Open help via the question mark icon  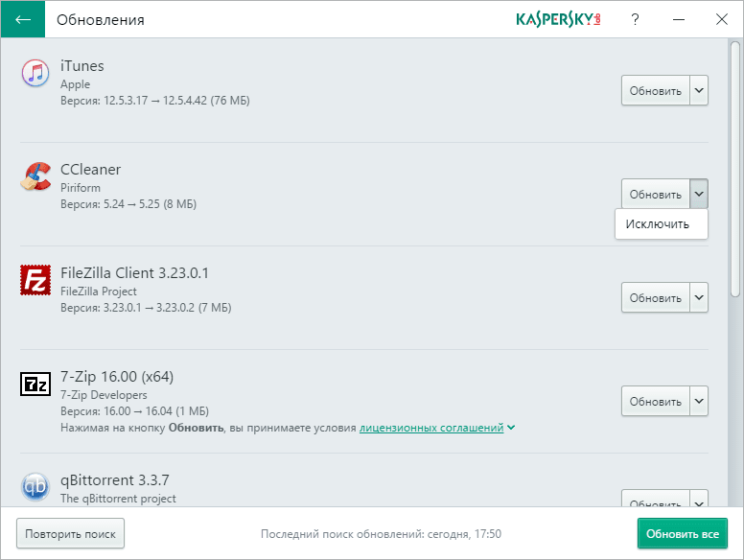point(635,19)
